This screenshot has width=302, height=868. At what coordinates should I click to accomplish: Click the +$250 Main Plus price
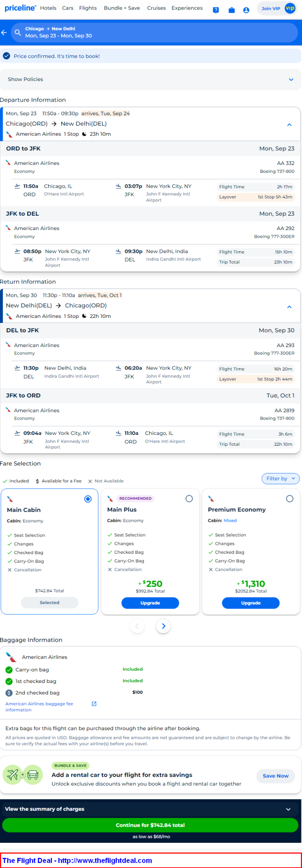(150, 584)
